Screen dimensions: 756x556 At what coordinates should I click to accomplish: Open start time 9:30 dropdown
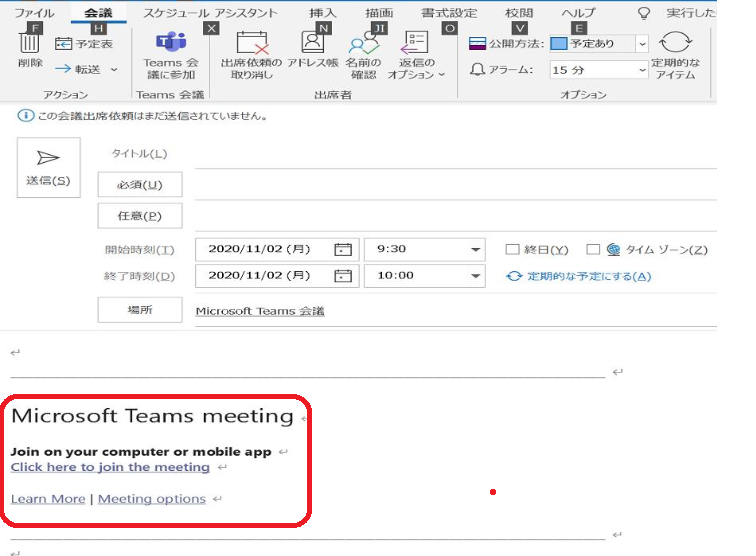pyautogui.click(x=475, y=249)
